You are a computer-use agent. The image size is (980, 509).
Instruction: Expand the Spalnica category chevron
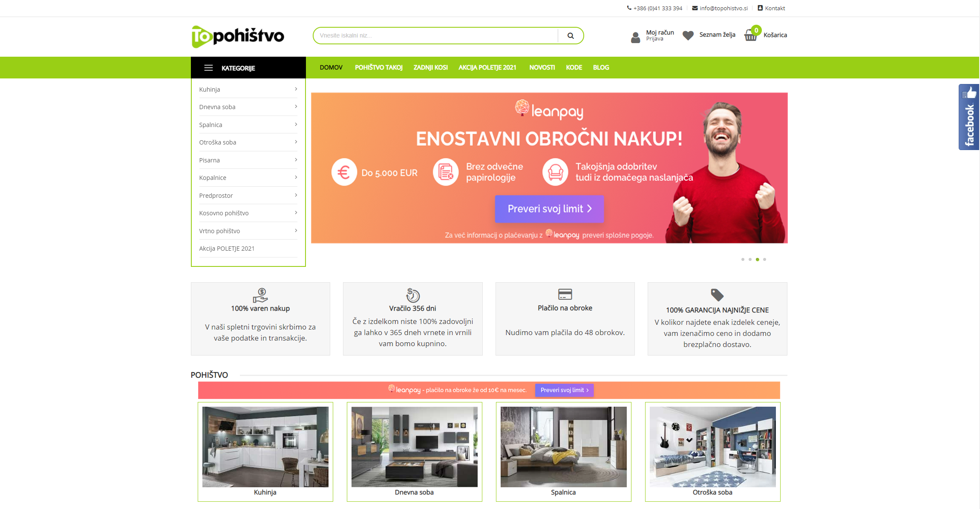point(296,124)
